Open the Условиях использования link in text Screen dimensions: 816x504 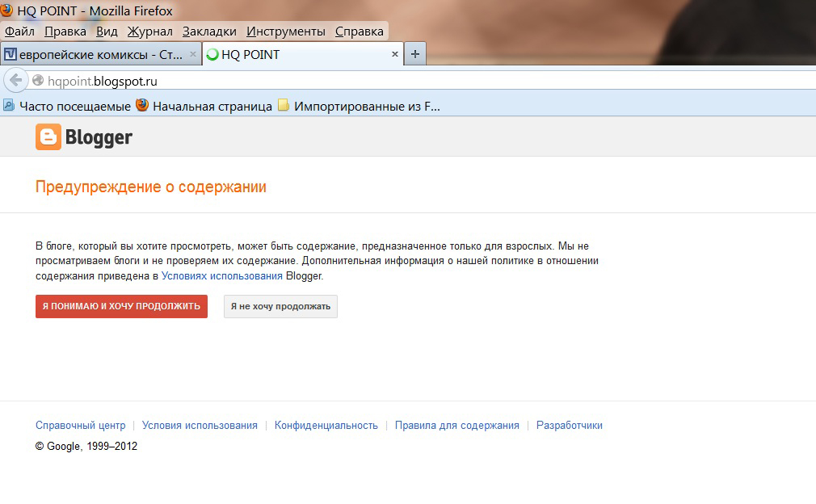coord(221,276)
